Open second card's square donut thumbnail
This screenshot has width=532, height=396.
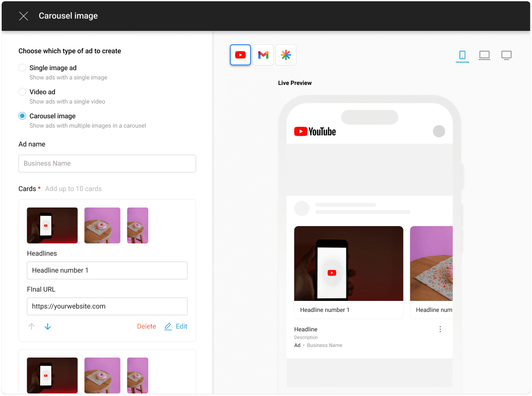pos(102,375)
